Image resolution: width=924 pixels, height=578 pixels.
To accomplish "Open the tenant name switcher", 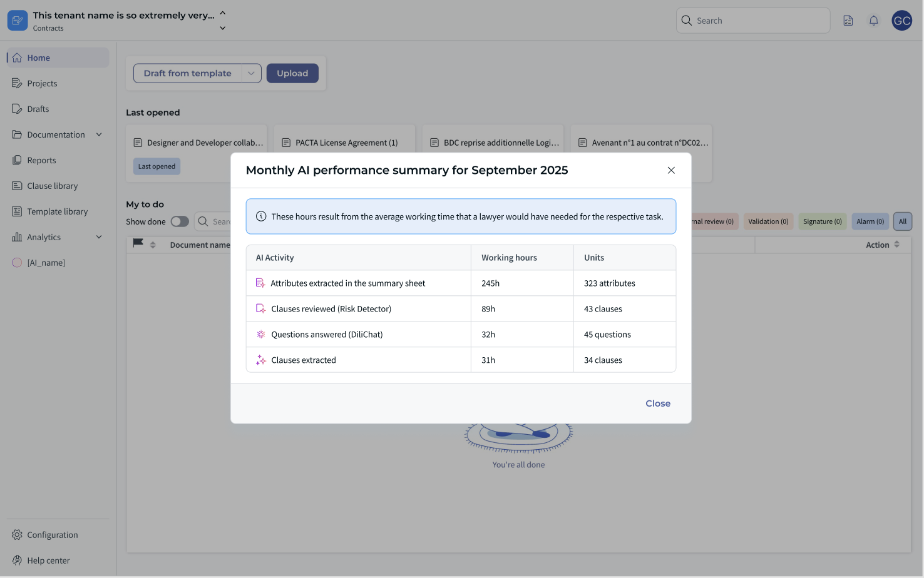I will click(x=222, y=20).
